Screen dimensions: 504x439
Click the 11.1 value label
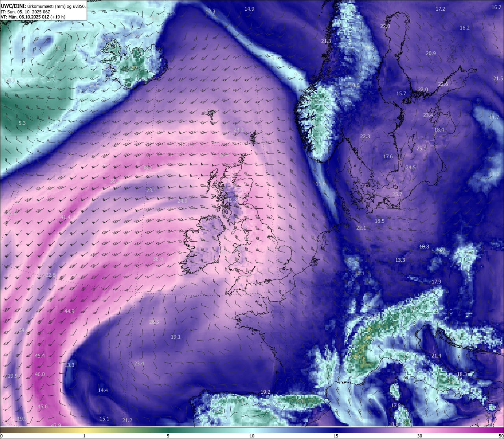click(359, 273)
